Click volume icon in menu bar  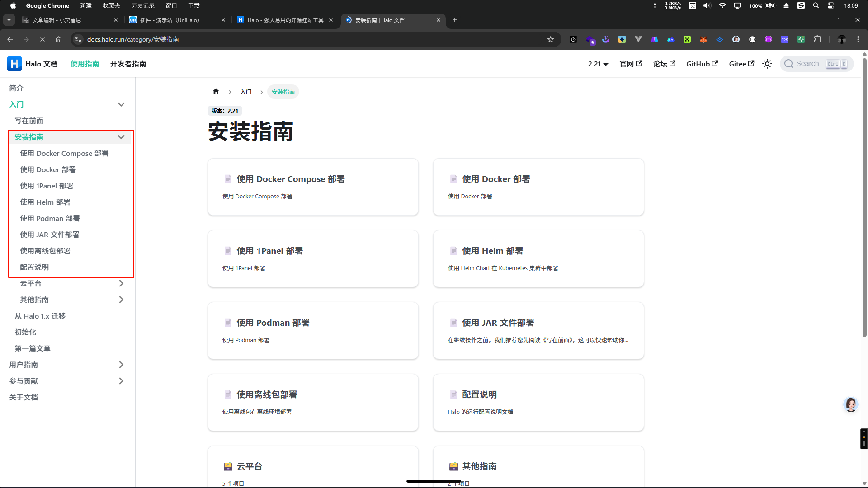tap(707, 5)
